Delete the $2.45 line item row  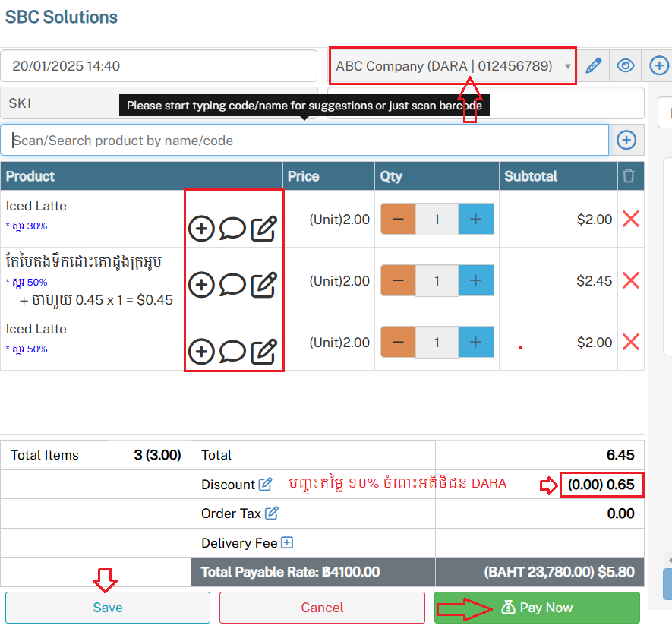point(630,281)
